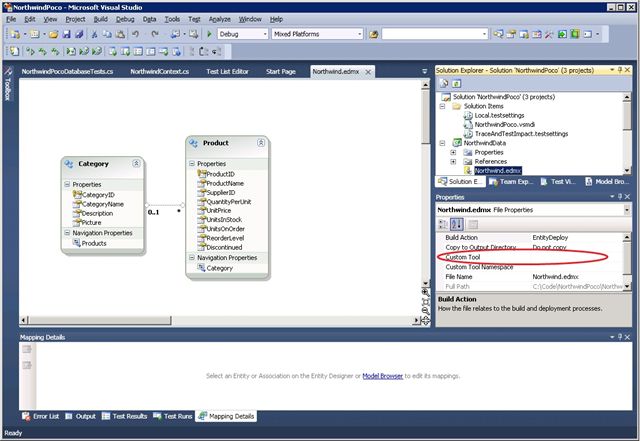Click the Property Pages icon
The image size is (640, 441).
tap(473, 224)
